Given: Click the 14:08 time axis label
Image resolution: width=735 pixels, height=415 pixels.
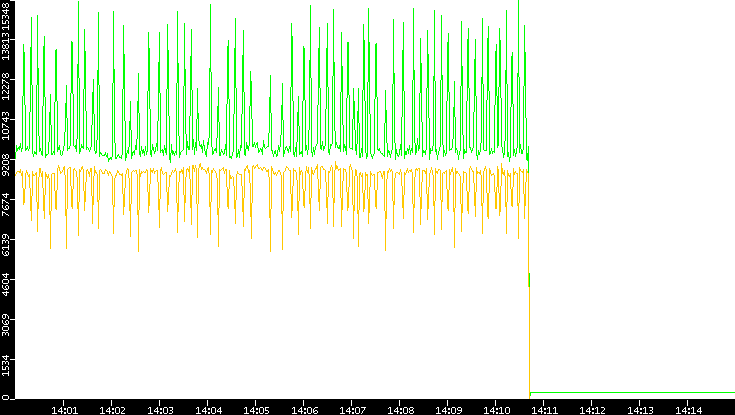Looking at the screenshot, I should (x=400, y=410).
